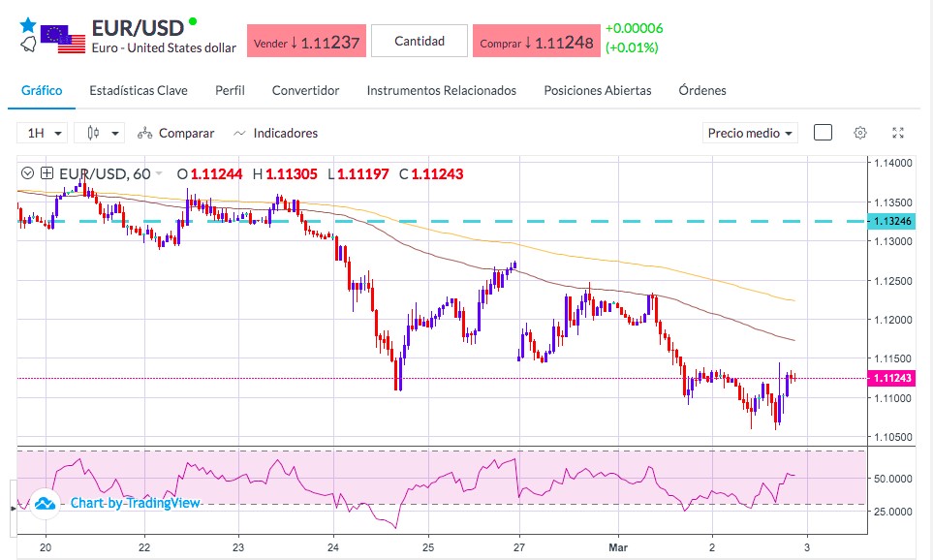Image resolution: width=933 pixels, height=560 pixels.
Task: Click the H 1.11305 high value
Action: (285, 173)
